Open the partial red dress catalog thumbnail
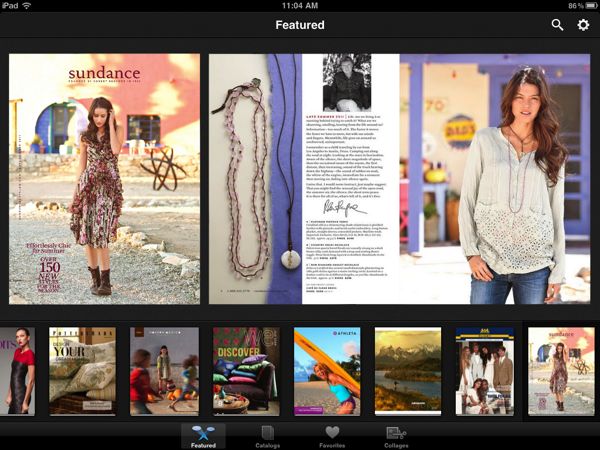600x450 pixels. click(17, 371)
